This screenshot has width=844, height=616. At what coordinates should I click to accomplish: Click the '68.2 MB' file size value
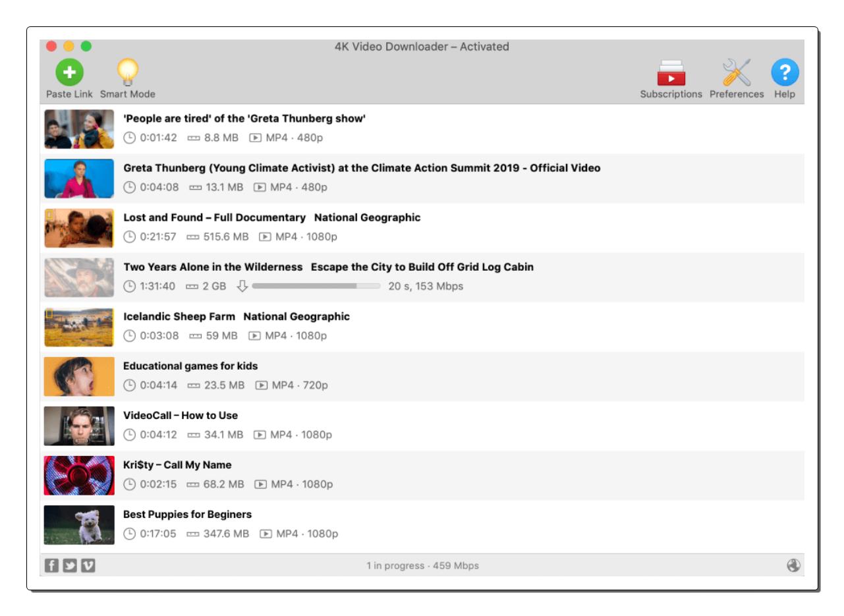[x=223, y=484]
